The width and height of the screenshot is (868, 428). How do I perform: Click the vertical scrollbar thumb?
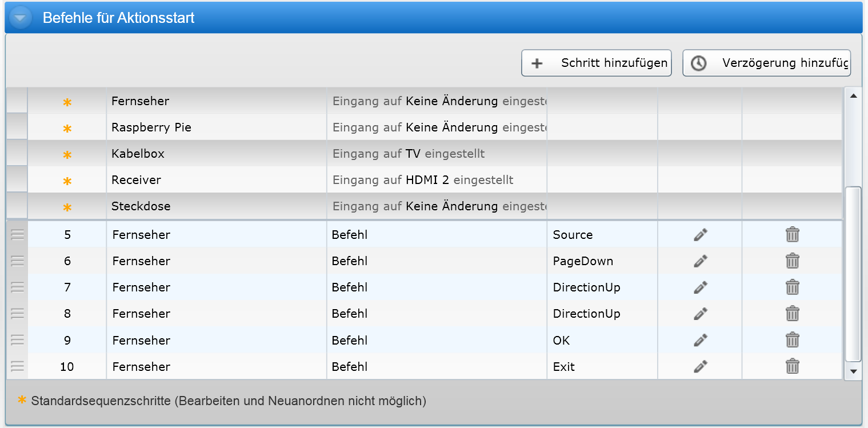click(853, 274)
